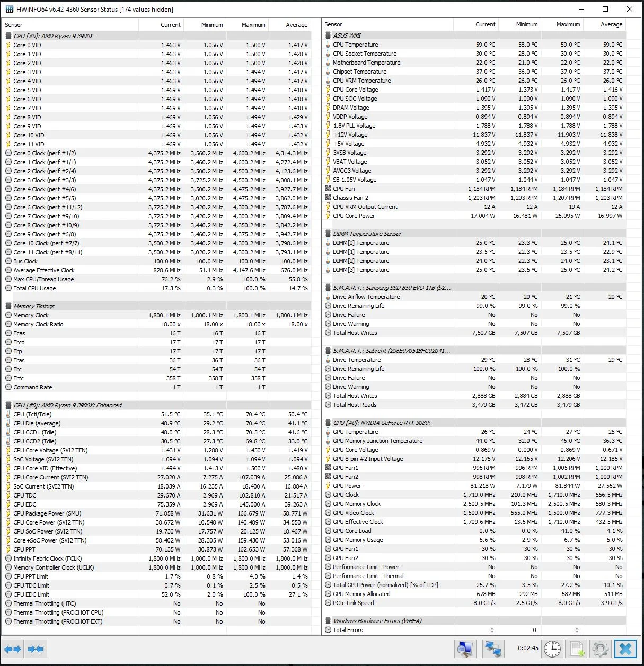The image size is (644, 666).
Task: Click the HWiNFO64 title bar icon
Action: 9,9
